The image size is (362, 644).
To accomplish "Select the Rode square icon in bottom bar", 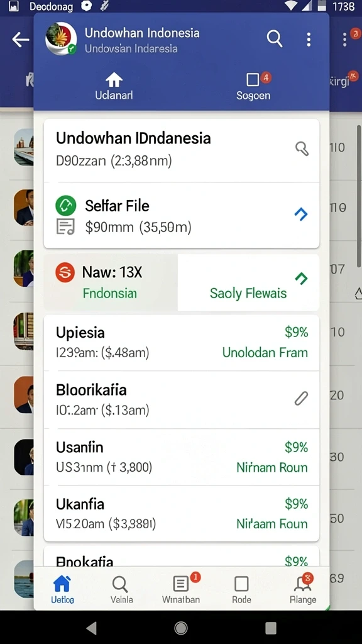I will [241, 590].
